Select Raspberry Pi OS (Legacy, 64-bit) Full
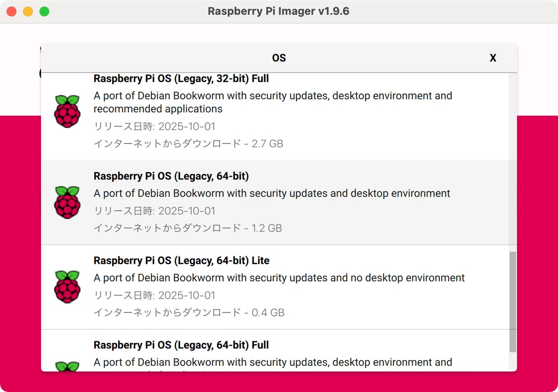The image size is (558, 392). click(275, 350)
